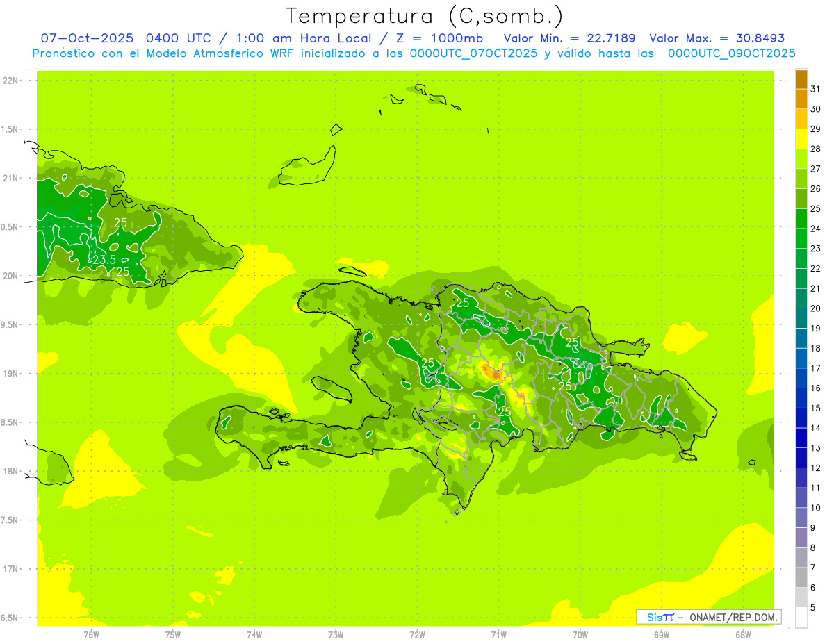Select the purple legend swatch between 8 and 9
Viewport: 834px width, 644px height.
[801, 538]
